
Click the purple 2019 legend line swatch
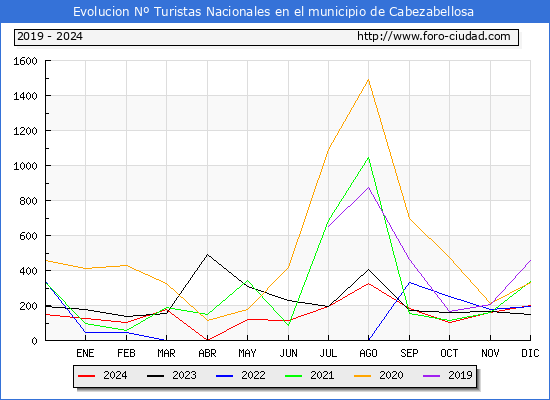pyautogui.click(x=431, y=376)
